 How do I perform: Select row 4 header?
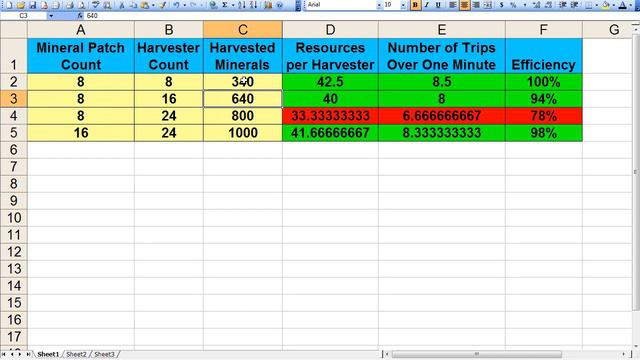click(13, 116)
